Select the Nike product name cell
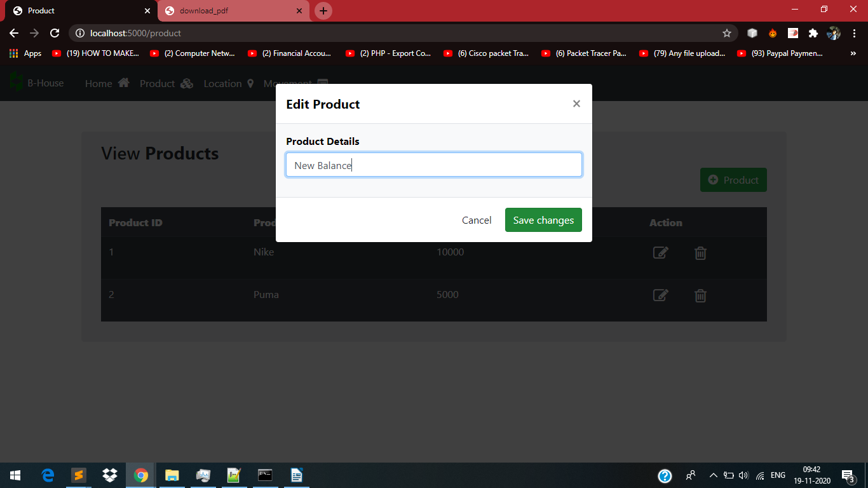Viewport: 868px width, 488px height. pyautogui.click(x=264, y=252)
